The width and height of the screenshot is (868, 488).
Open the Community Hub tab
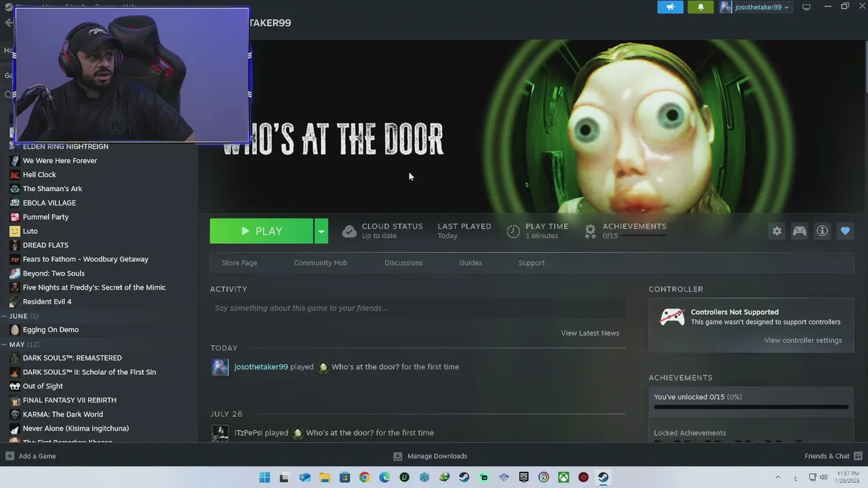click(x=321, y=263)
